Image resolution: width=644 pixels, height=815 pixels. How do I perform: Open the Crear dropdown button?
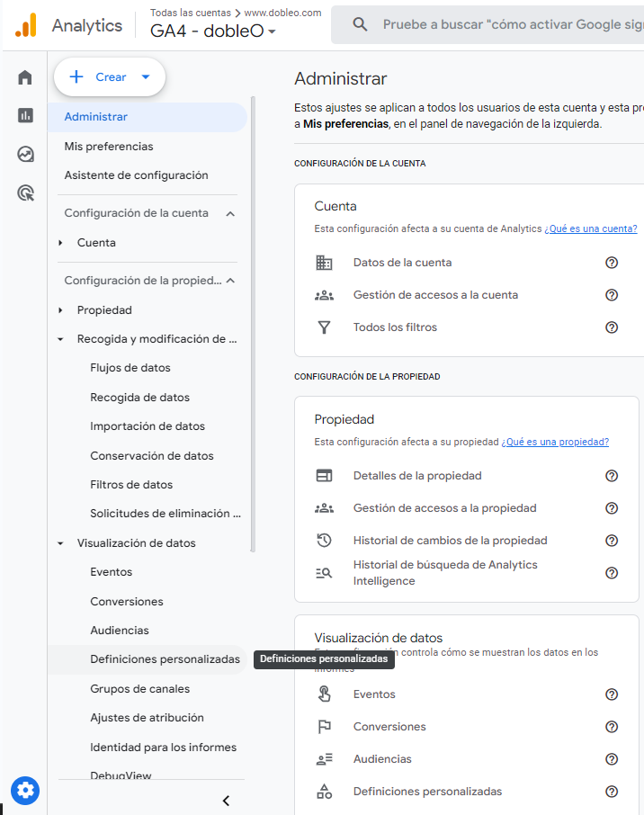pos(110,77)
